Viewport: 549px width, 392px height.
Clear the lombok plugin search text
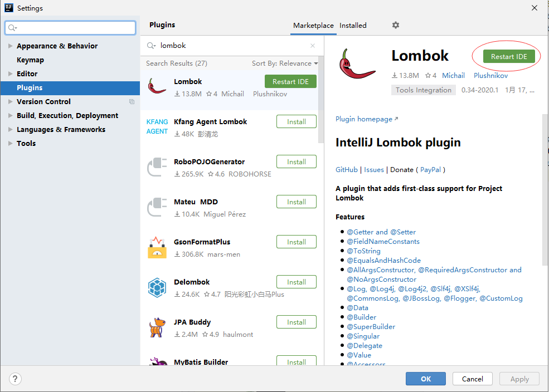point(313,46)
